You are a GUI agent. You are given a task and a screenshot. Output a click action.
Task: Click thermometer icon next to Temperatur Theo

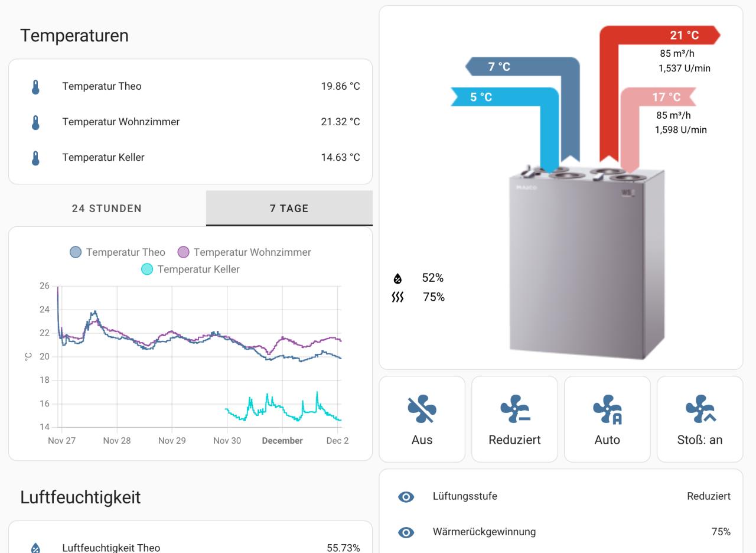35,86
